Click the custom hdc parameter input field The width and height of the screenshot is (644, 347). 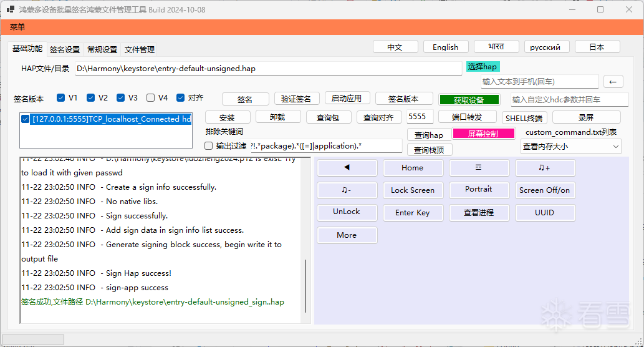(570, 99)
